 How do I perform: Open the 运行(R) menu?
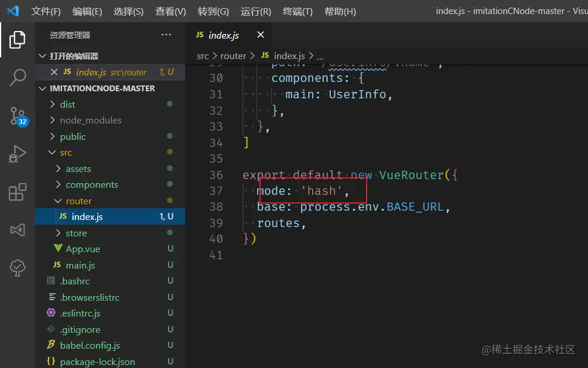pos(256,11)
